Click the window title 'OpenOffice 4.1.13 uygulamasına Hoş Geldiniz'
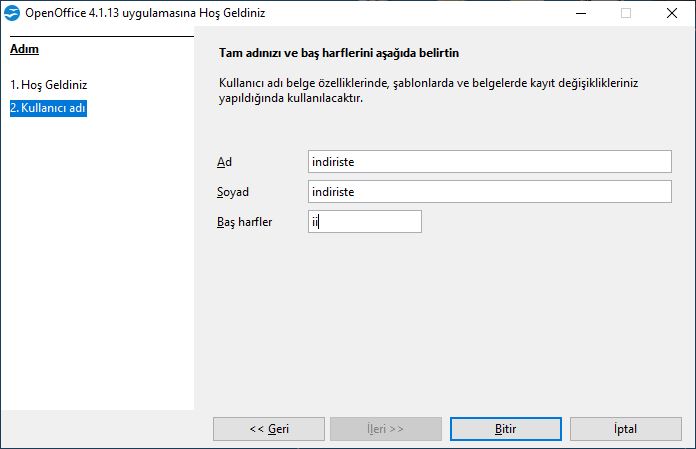Viewport: 696px width, 449px height. (145, 13)
